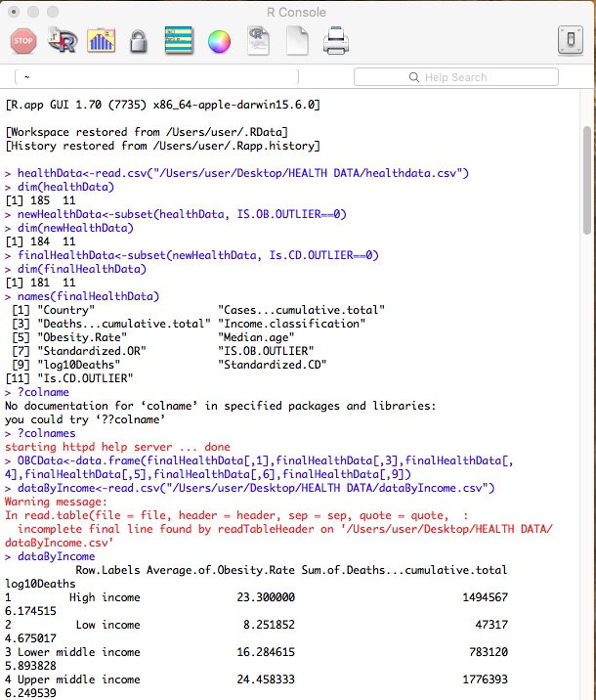
Task: Click the window's green zoom button
Action: pyautogui.click(x=53, y=13)
